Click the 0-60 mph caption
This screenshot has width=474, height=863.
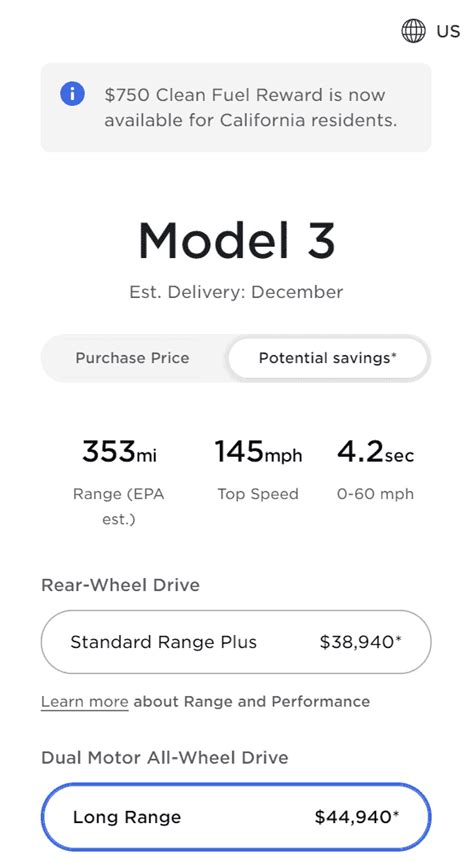coord(375,494)
